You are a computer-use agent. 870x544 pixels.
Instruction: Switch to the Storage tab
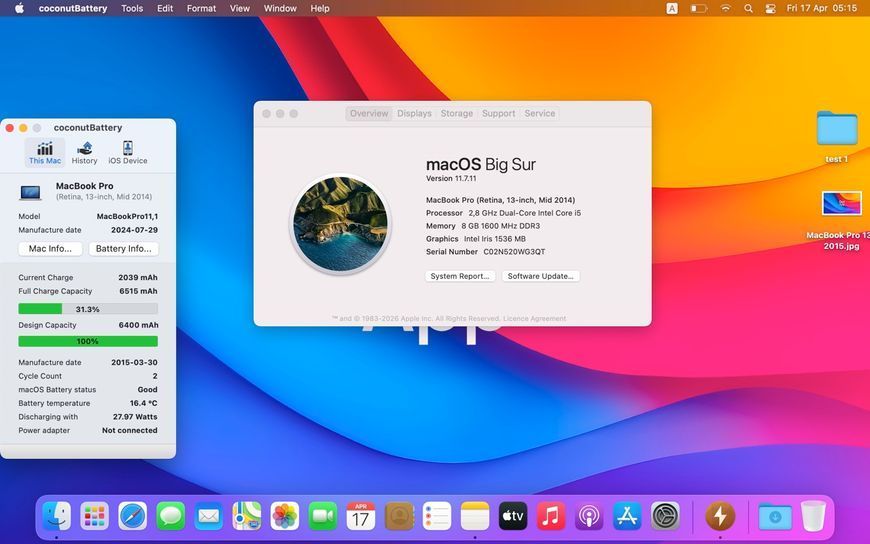(x=457, y=113)
